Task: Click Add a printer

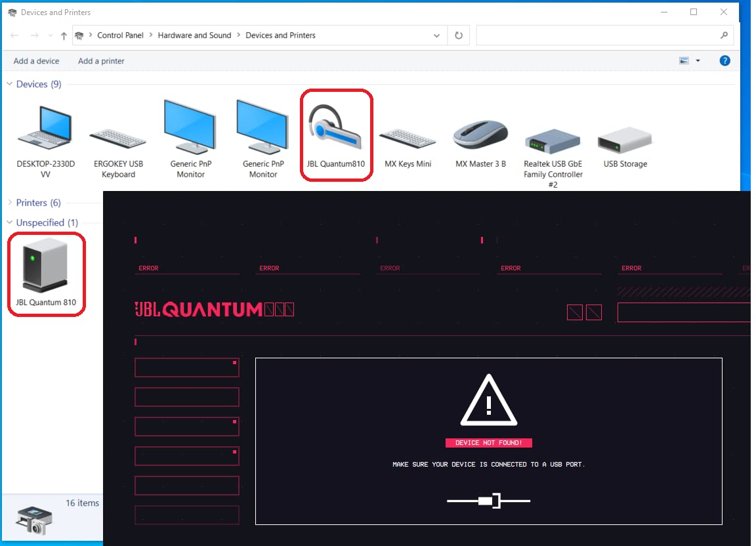Action: click(101, 61)
